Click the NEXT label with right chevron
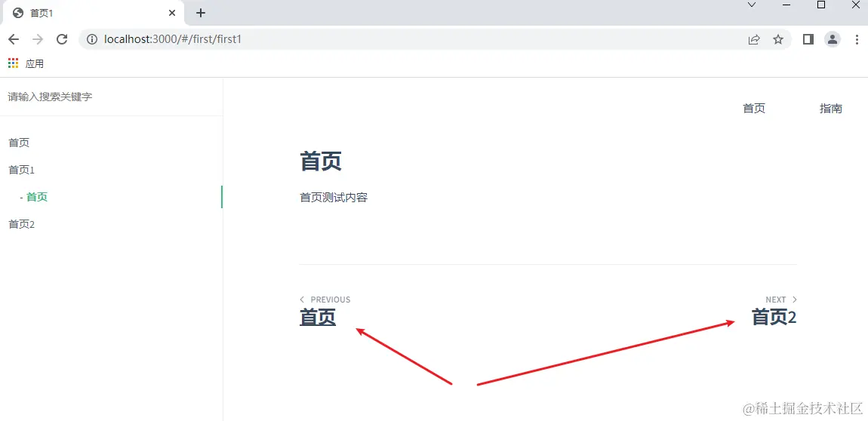 pos(781,300)
